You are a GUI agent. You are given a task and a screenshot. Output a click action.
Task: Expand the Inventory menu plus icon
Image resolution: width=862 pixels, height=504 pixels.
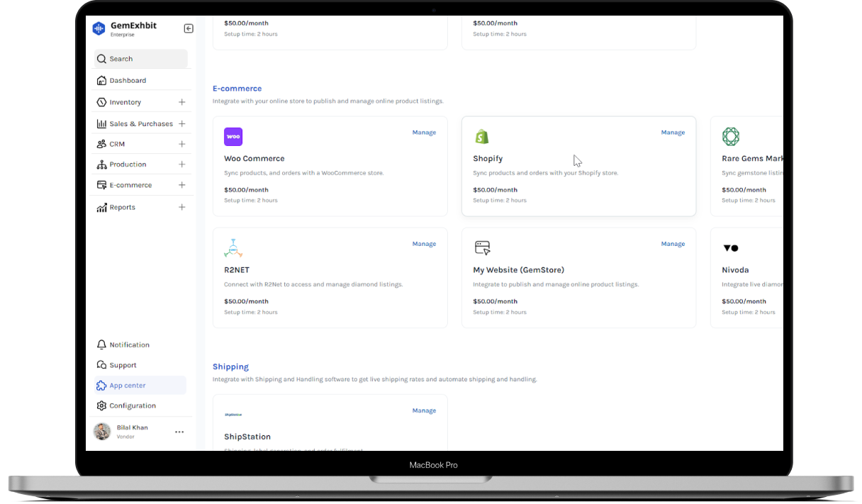pos(182,102)
